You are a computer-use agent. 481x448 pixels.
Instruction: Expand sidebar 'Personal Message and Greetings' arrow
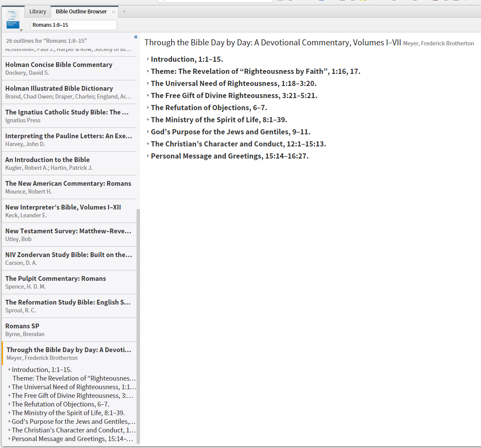10,438
